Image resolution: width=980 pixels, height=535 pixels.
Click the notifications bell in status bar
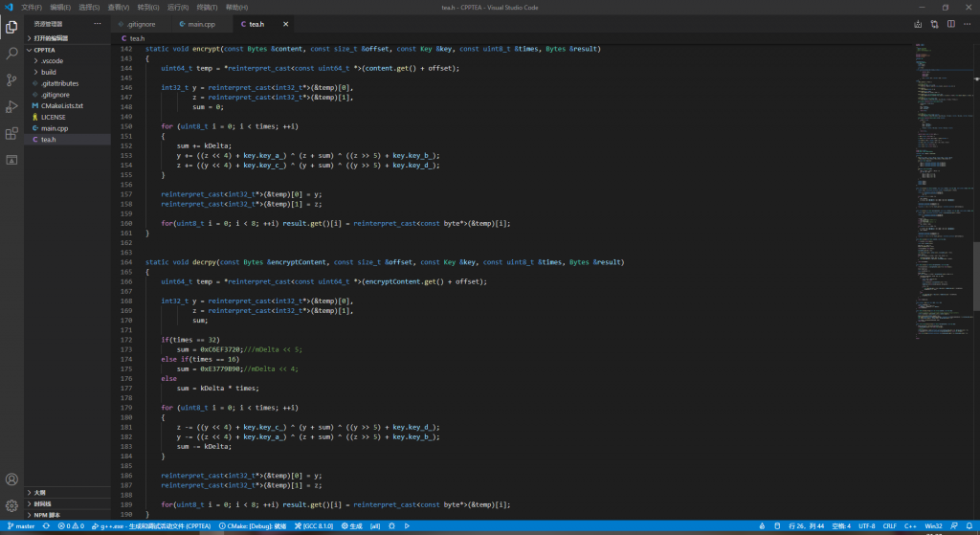click(x=969, y=526)
